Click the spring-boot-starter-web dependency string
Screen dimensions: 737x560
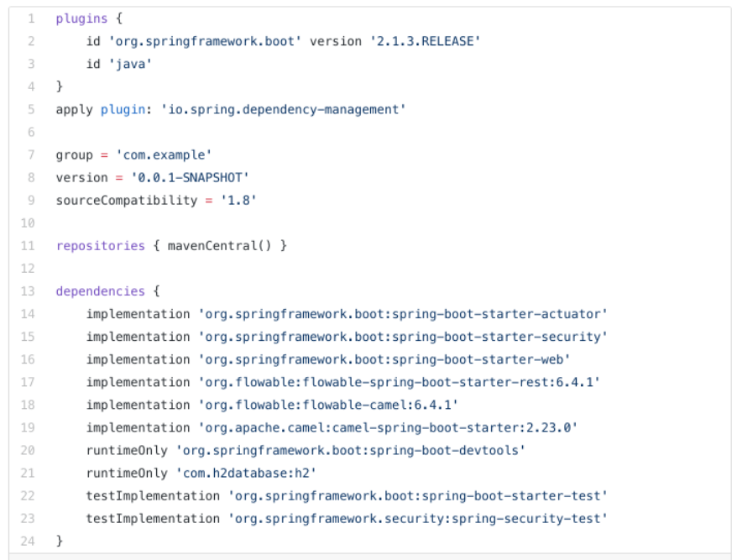click(384, 359)
